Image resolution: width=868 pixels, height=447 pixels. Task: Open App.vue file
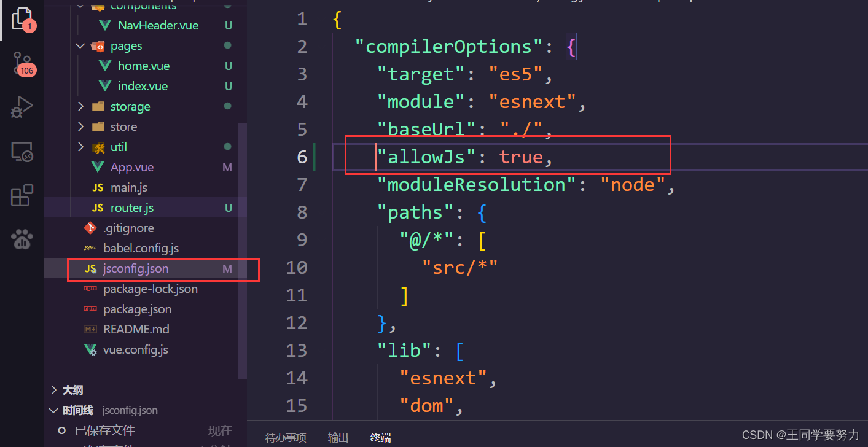(132, 168)
